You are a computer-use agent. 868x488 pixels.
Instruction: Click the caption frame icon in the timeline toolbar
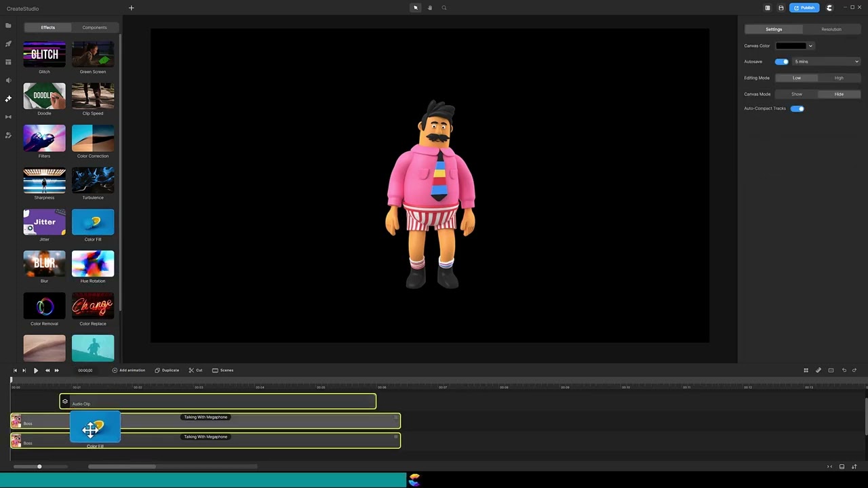point(831,370)
